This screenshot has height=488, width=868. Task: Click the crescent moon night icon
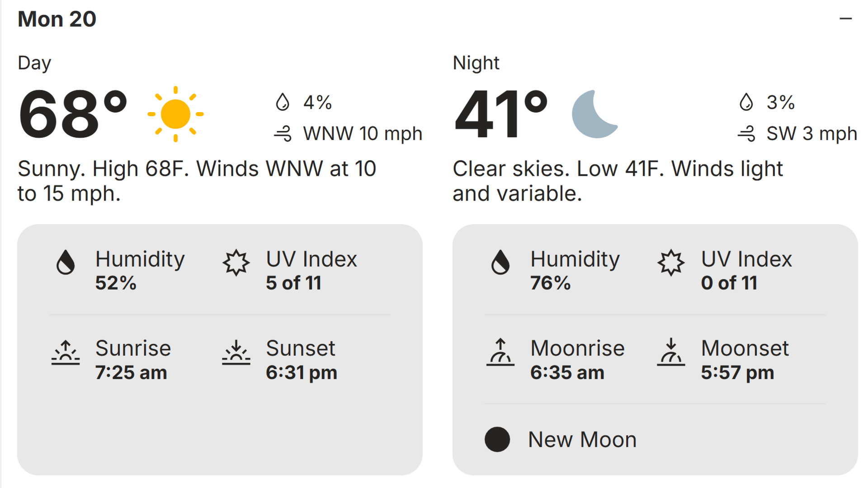(x=594, y=114)
